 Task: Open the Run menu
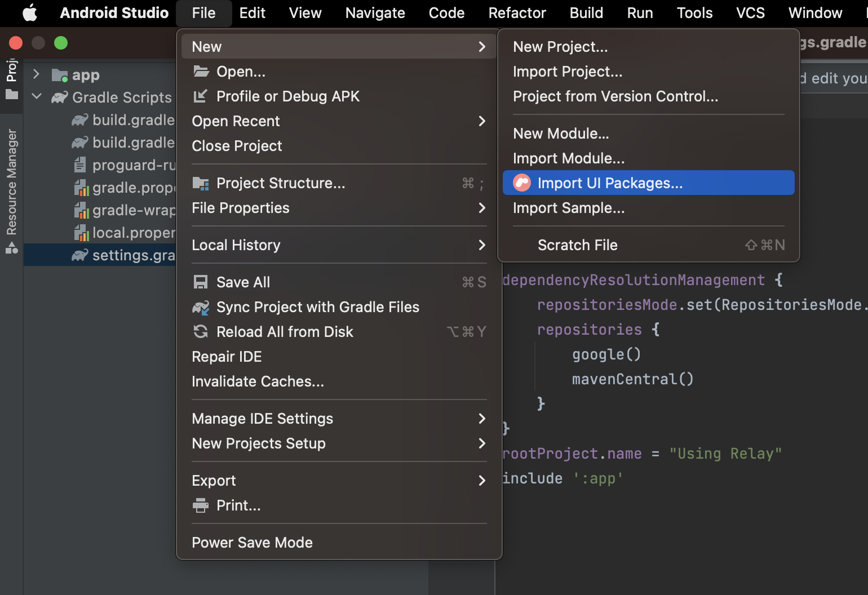click(x=640, y=13)
